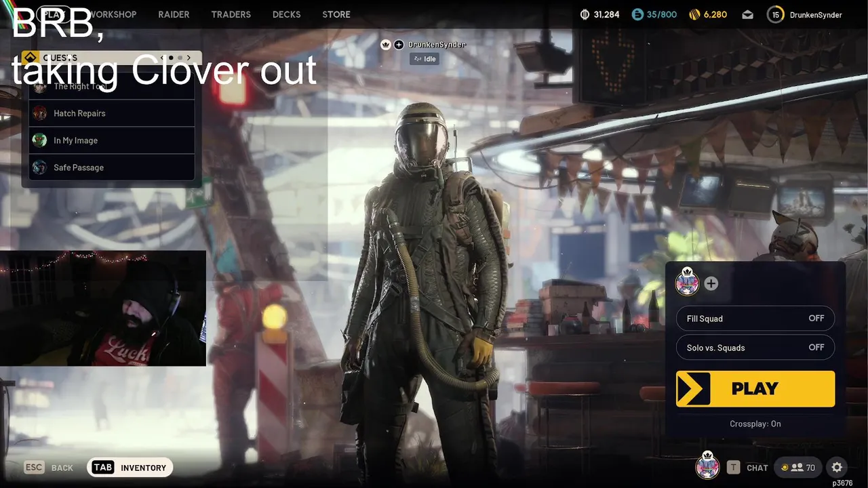Click the Hatch Repairs quest giver portrait
Screen dimensions: 868x488
(40, 113)
